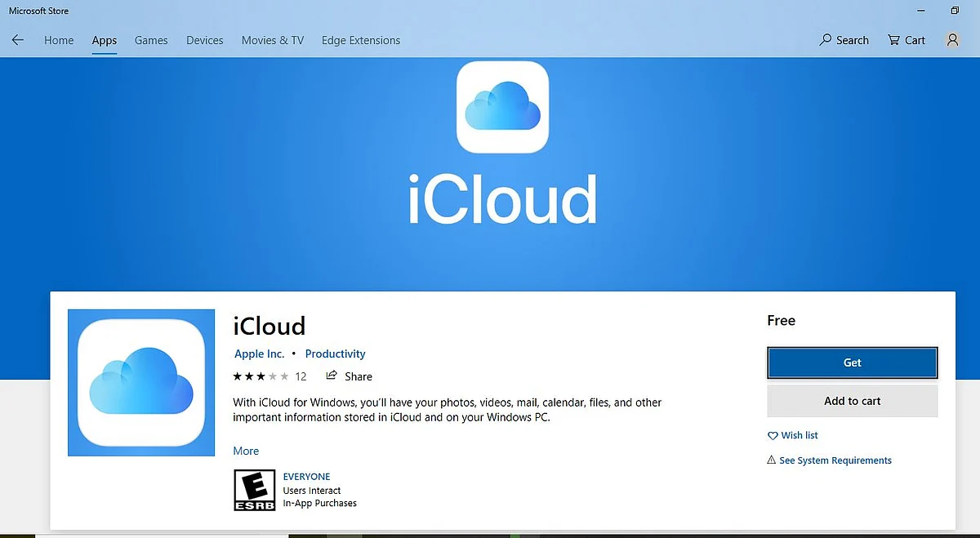Select the Apps tab
This screenshot has width=980, height=538.
(105, 40)
